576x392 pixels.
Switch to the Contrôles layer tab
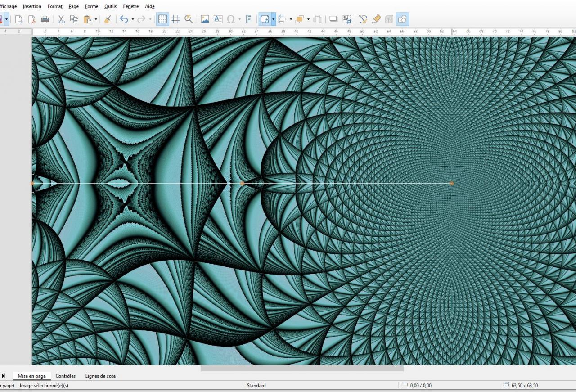66,376
